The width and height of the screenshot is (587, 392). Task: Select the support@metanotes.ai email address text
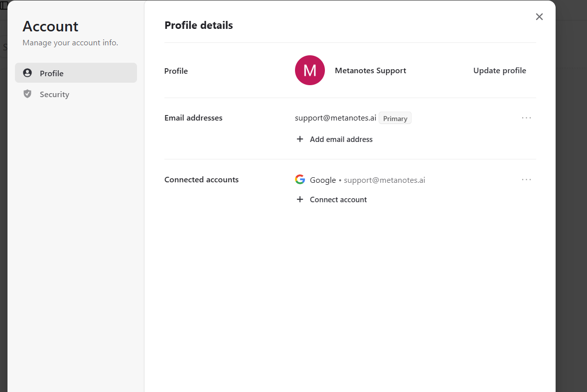(335, 118)
